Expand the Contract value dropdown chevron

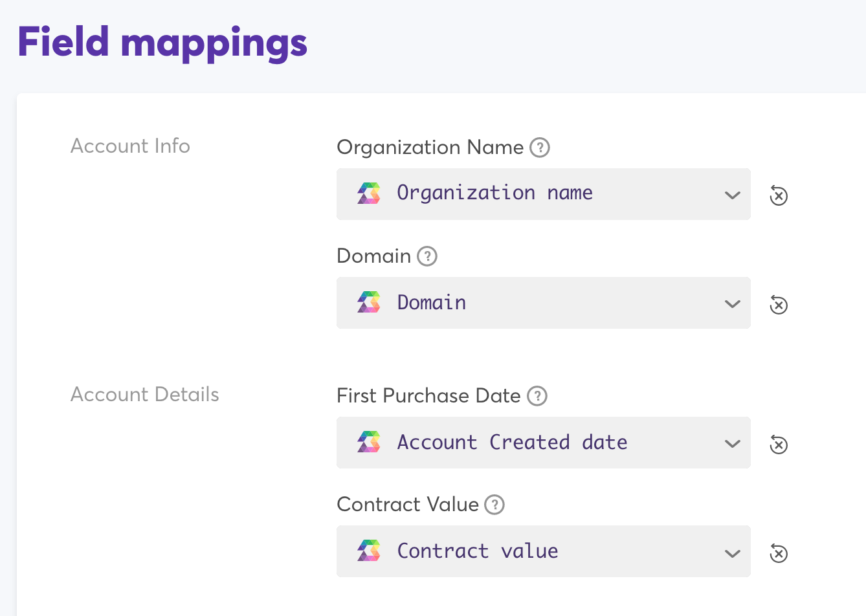(732, 553)
